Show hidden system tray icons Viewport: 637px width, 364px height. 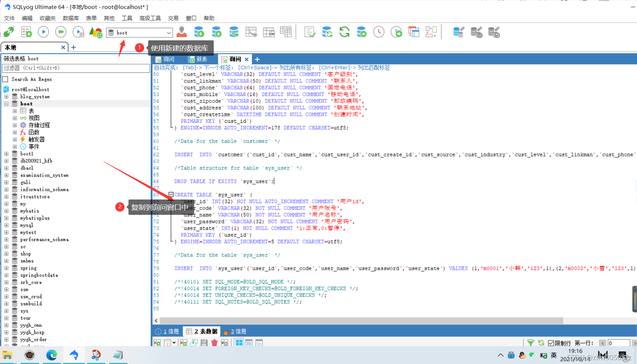coord(501,355)
